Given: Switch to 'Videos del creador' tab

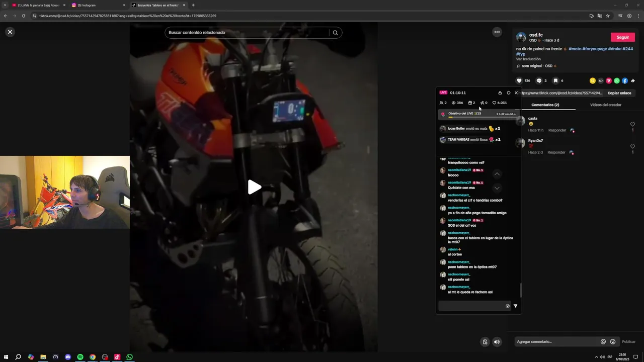Looking at the screenshot, I should click(605, 105).
